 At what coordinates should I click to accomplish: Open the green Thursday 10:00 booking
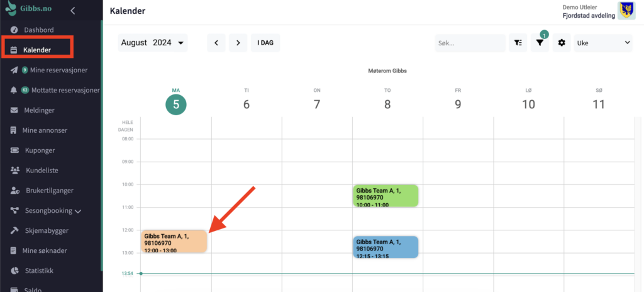(x=385, y=196)
